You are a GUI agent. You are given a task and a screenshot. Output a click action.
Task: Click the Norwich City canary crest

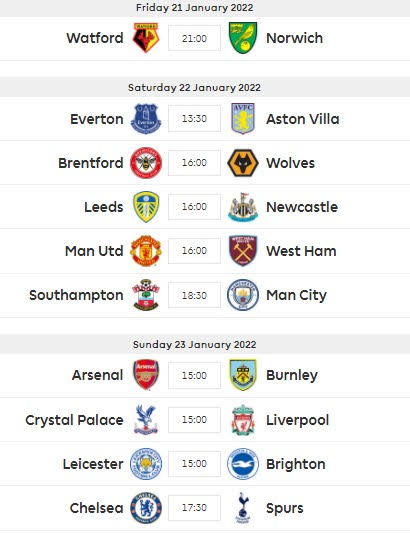pyautogui.click(x=243, y=38)
